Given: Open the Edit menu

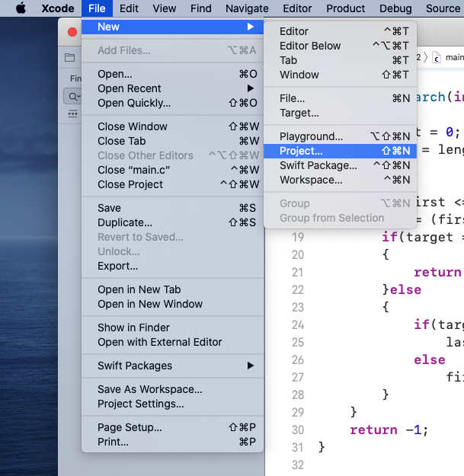Looking at the screenshot, I should 129,8.
